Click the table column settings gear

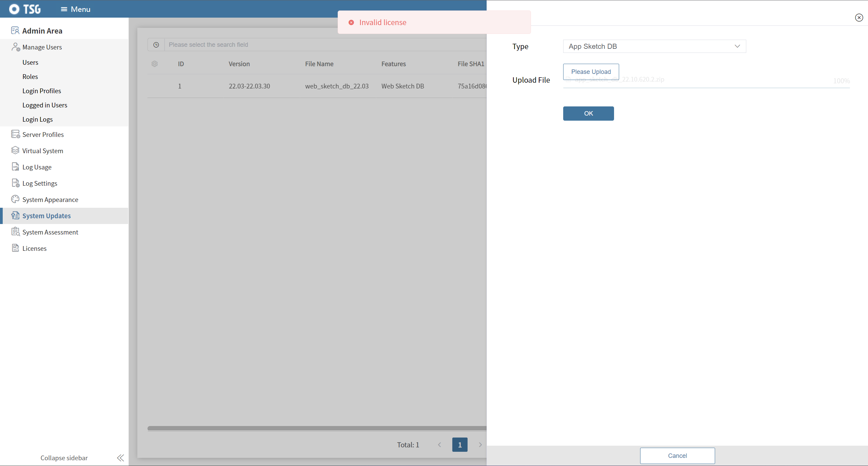pos(155,64)
